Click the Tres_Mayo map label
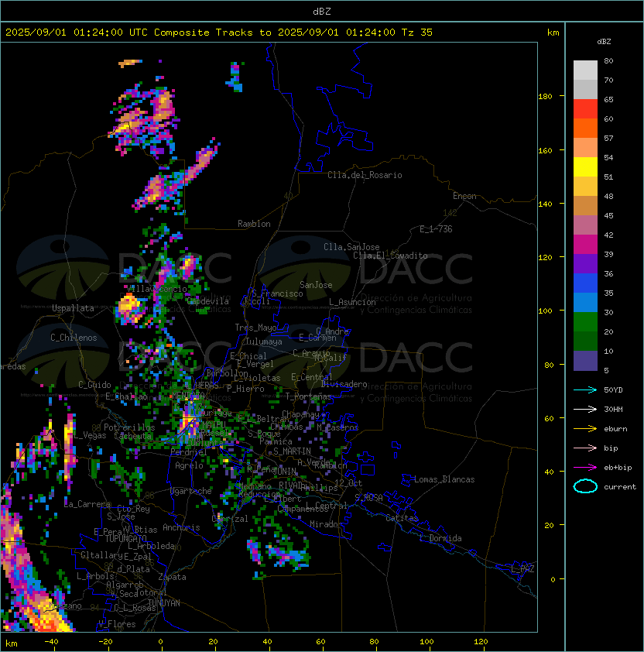644x652 pixels. 255,328
